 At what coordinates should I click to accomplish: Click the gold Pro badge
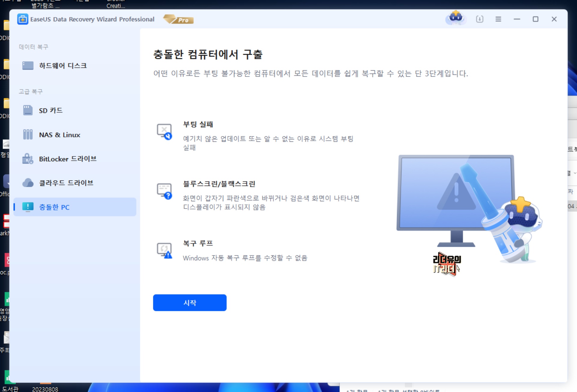coord(179,20)
